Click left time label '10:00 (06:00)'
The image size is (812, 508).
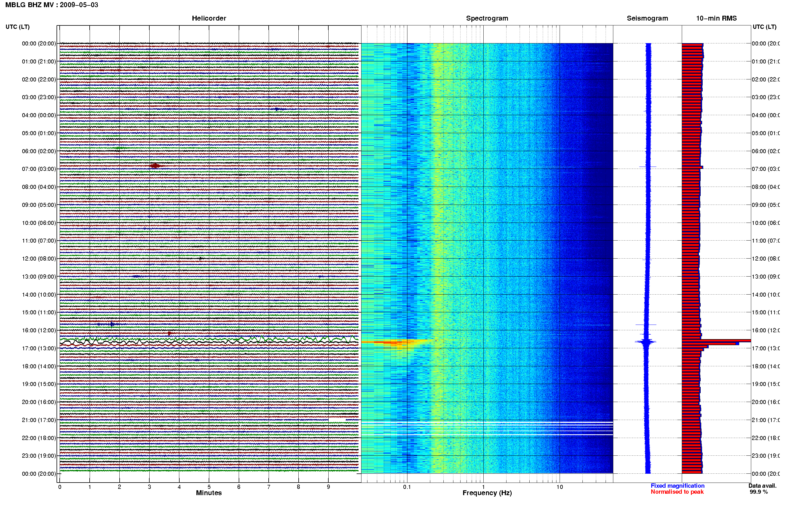tap(39, 223)
